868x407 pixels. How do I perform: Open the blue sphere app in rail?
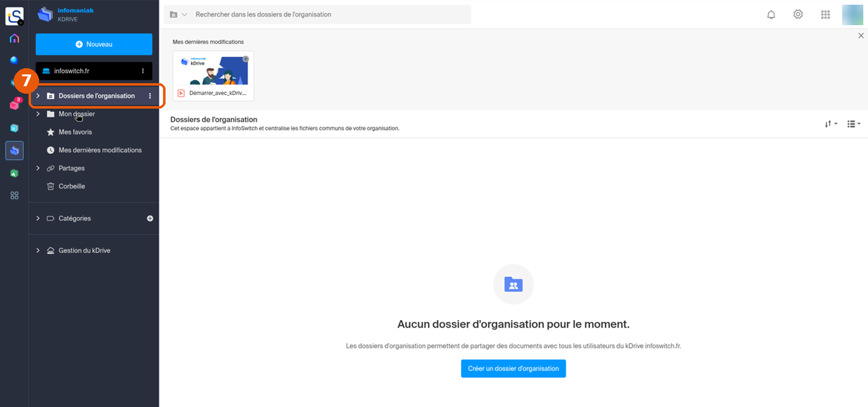[14, 60]
